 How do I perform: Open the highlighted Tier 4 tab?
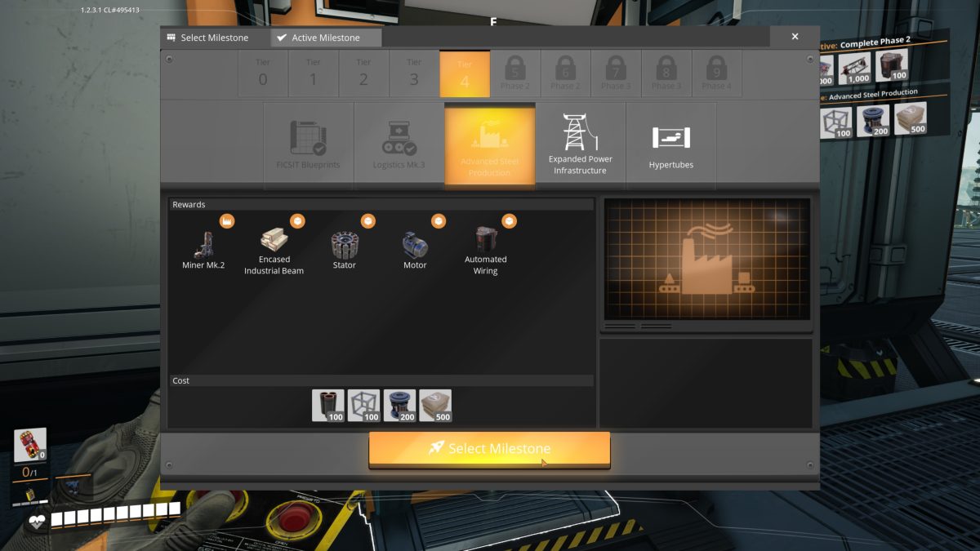click(x=465, y=73)
